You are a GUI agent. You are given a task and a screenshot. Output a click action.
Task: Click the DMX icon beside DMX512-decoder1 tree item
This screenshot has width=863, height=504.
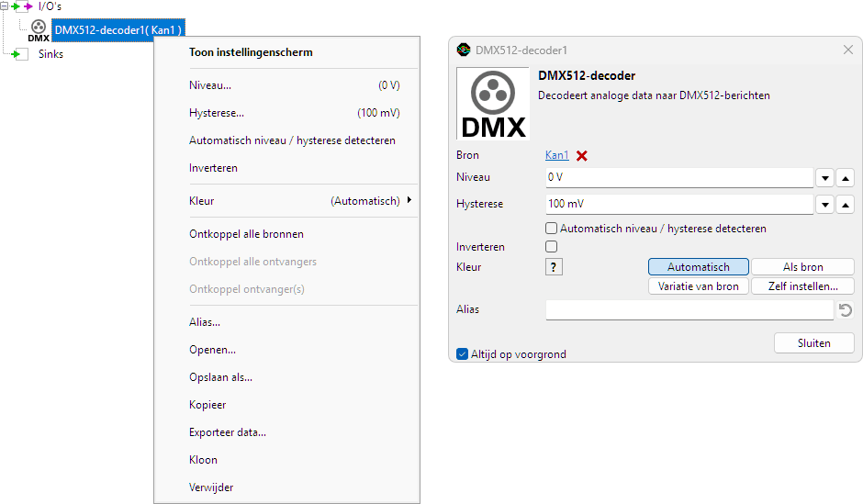click(x=39, y=30)
